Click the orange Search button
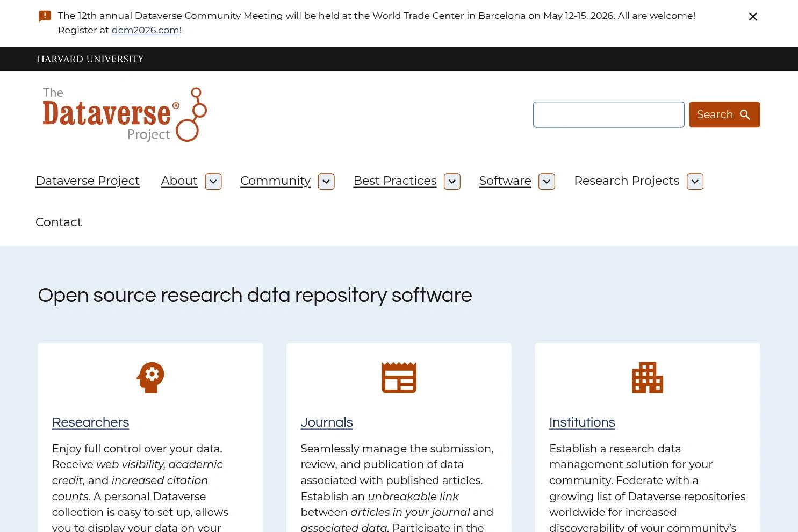798x532 pixels. pyautogui.click(x=724, y=114)
